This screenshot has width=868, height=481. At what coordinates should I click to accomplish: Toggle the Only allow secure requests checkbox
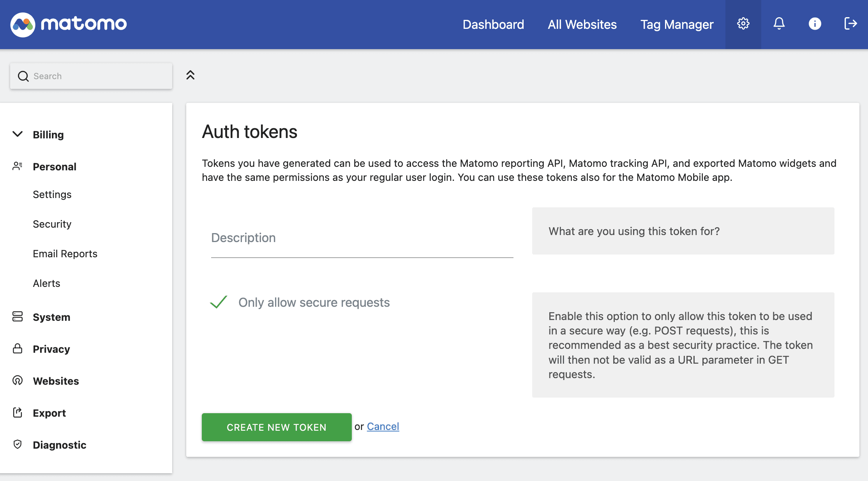(218, 302)
